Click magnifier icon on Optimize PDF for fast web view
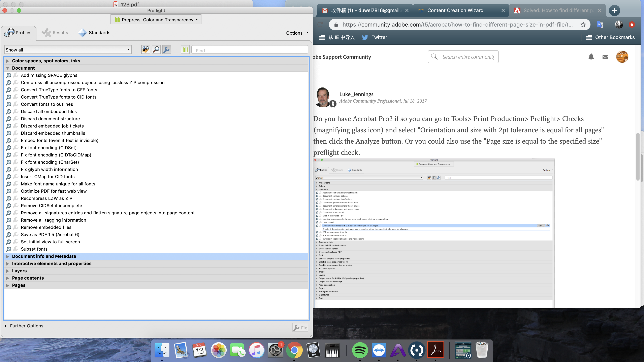The height and width of the screenshot is (362, 644). (8, 191)
